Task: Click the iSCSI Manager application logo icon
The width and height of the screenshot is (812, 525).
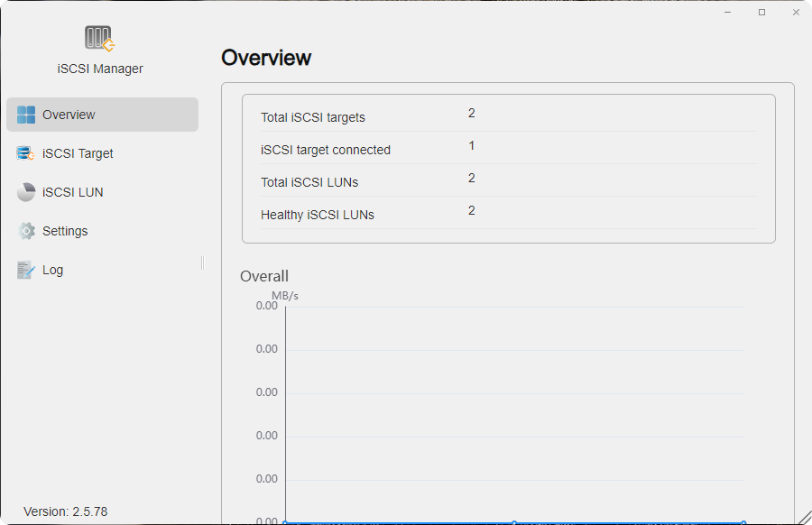Action: tap(99, 37)
